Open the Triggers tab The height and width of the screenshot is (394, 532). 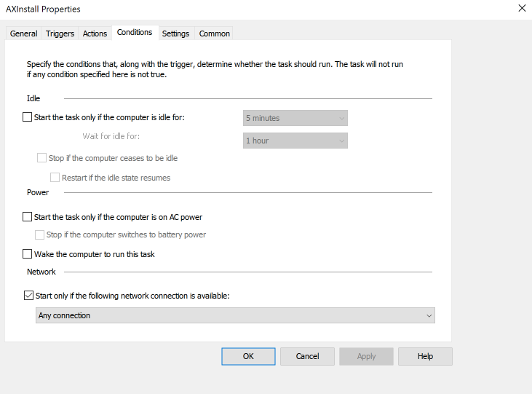click(60, 34)
